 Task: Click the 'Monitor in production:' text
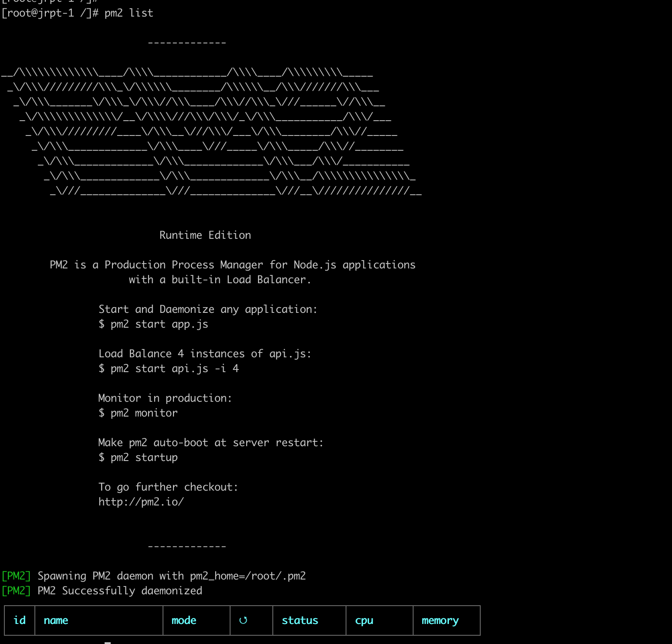165,398
